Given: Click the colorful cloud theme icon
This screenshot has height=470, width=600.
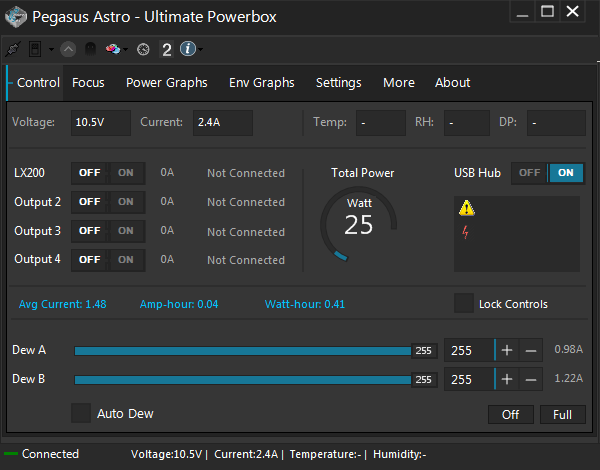Looking at the screenshot, I should pos(113,49).
